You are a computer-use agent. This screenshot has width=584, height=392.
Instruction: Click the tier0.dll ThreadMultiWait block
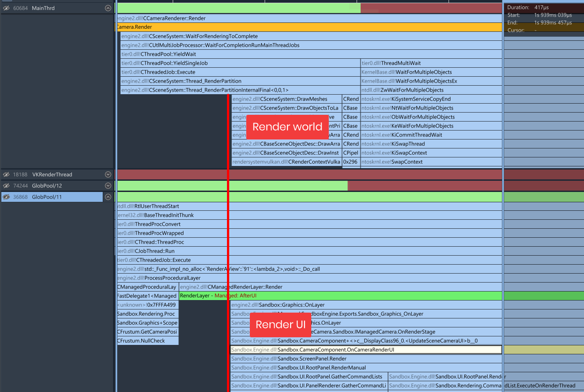pos(431,63)
